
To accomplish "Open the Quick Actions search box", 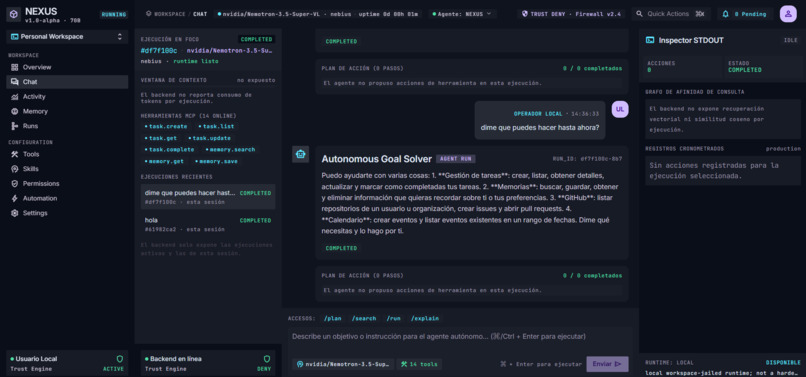I will (671, 14).
